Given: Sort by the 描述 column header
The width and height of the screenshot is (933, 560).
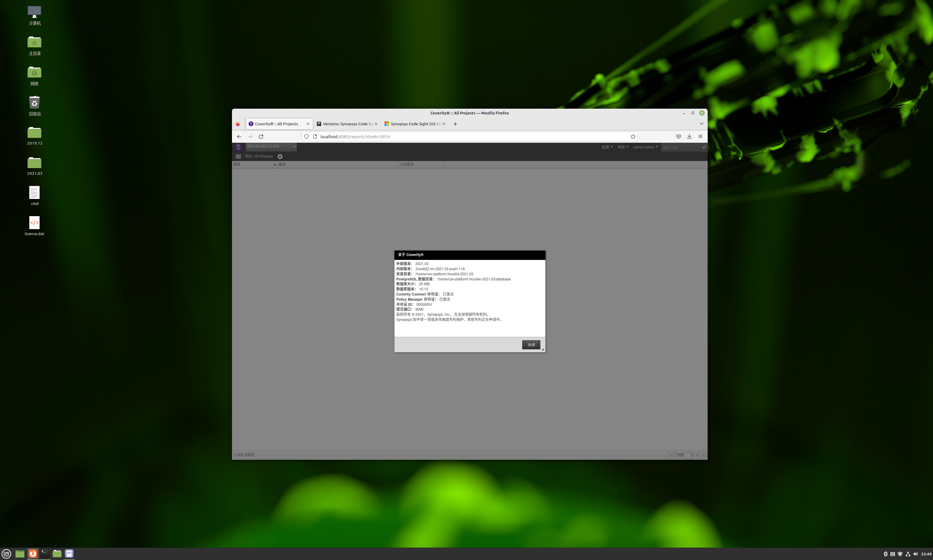Looking at the screenshot, I should [337, 165].
